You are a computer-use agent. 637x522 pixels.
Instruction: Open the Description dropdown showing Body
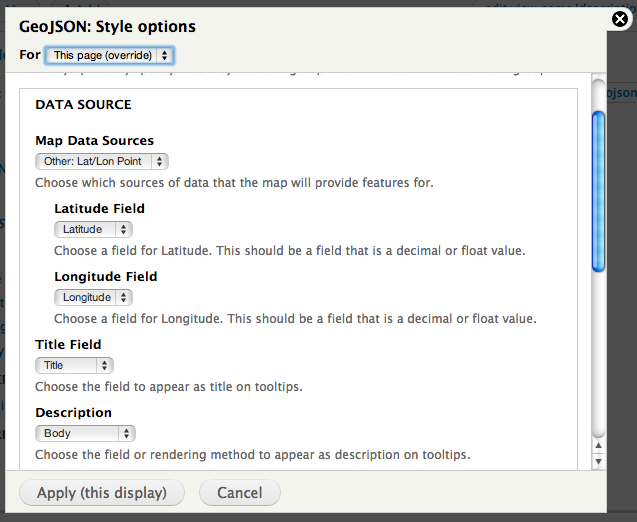[85, 433]
